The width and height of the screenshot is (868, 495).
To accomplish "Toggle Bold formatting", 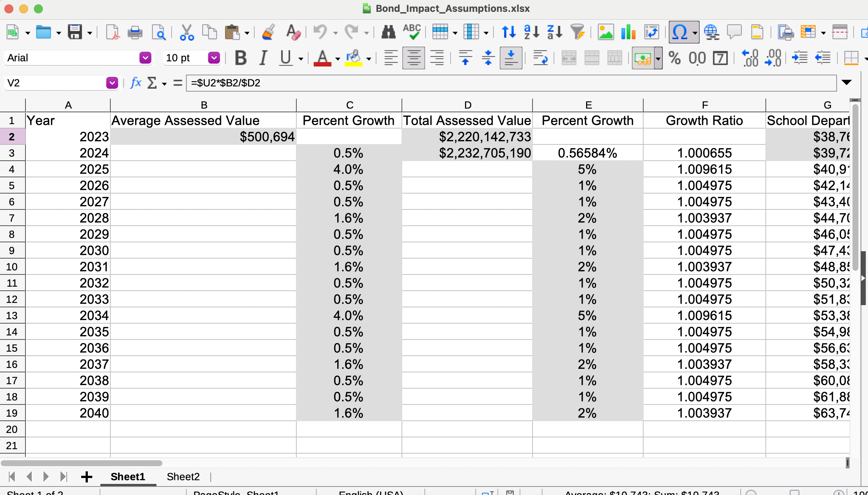I will 241,58.
